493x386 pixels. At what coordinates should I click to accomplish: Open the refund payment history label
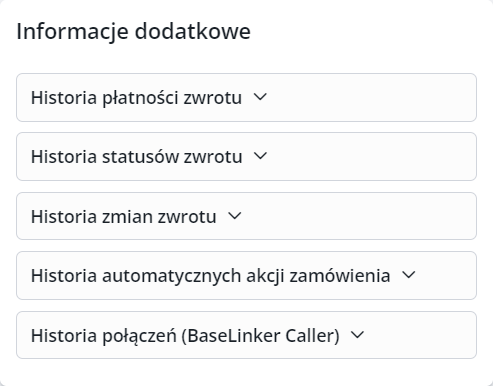click(136, 98)
